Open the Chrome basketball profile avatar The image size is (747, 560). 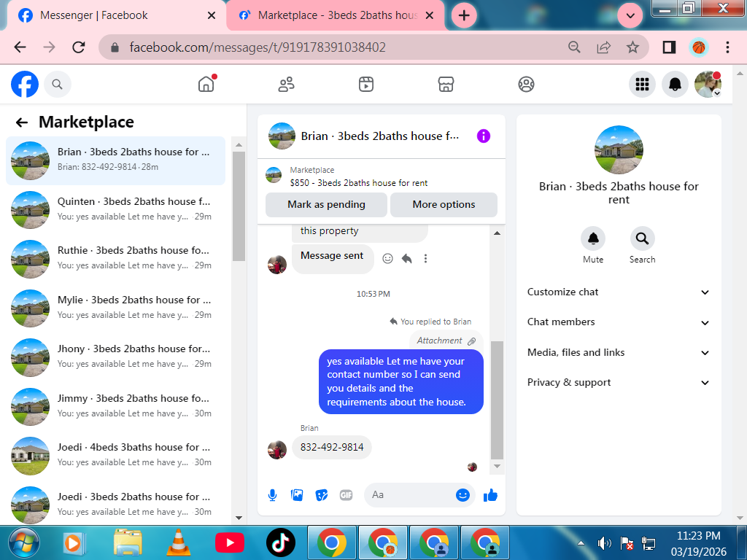coord(698,47)
